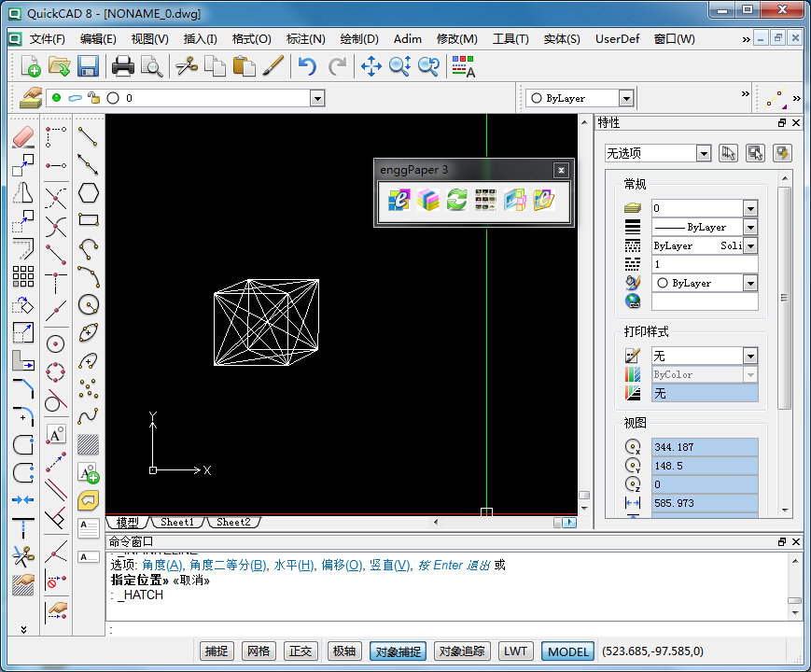This screenshot has width=811, height=672.
Task: Choose the hexagon Polygon tool
Action: click(x=89, y=192)
